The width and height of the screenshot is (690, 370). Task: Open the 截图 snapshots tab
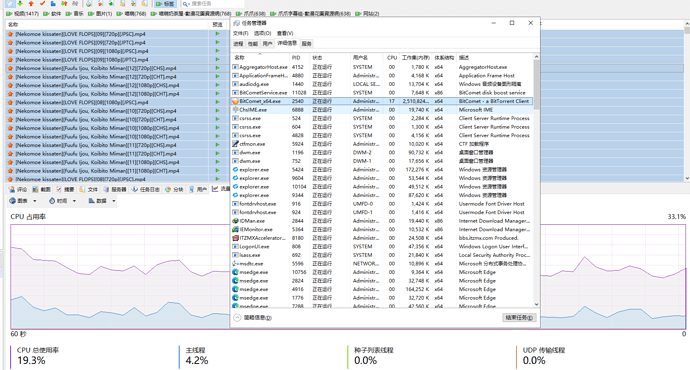pos(41,189)
